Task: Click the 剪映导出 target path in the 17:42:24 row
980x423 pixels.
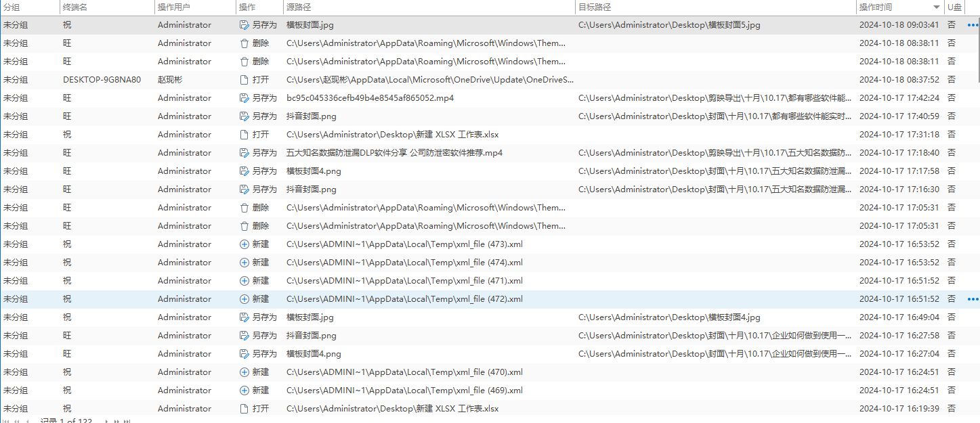Action: 715,98
